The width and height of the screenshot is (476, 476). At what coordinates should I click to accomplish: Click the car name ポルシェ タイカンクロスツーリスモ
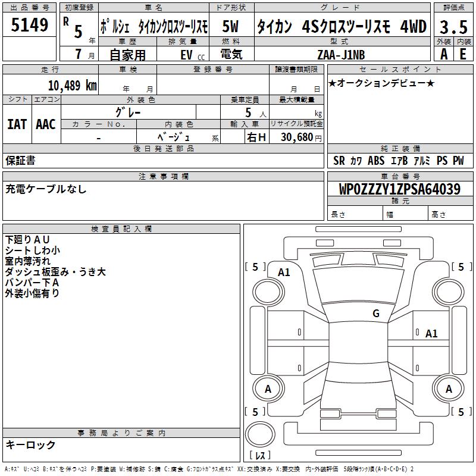[x=154, y=27]
